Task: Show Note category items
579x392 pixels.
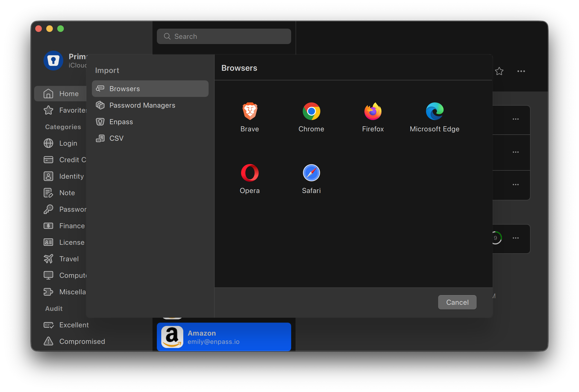Action: 61,193
